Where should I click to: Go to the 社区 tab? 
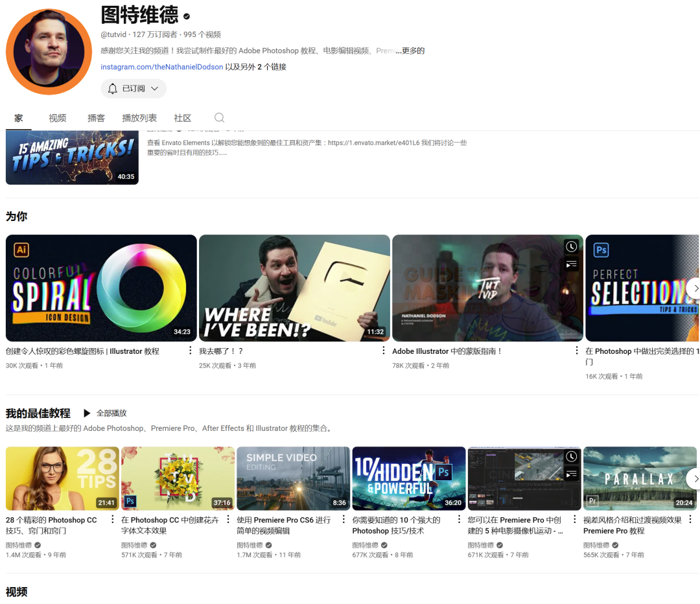[x=183, y=118]
